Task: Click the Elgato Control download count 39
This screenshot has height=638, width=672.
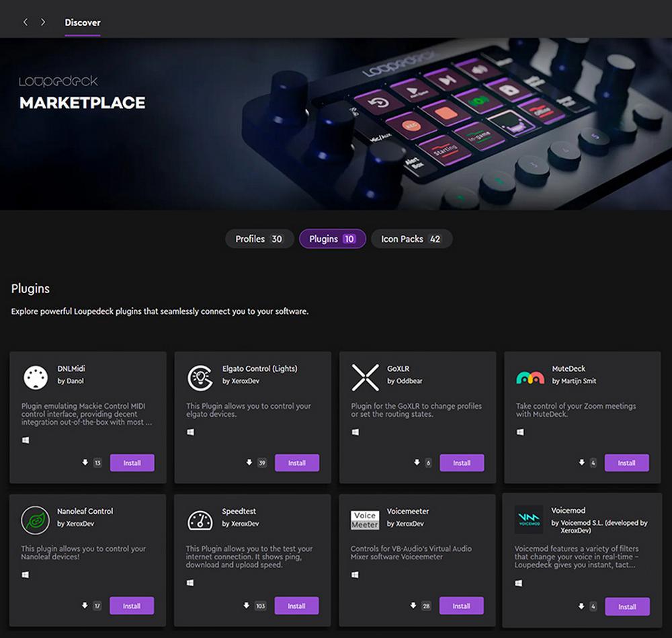Action: click(262, 463)
